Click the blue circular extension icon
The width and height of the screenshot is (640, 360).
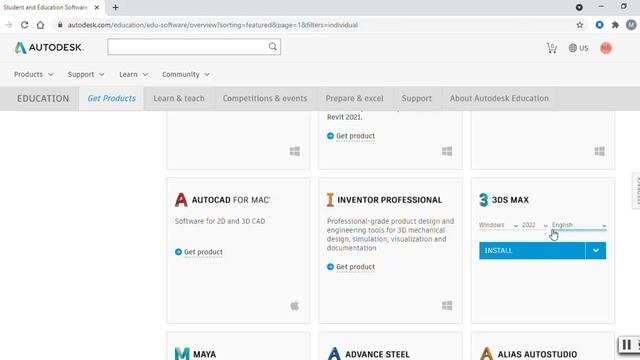click(x=599, y=25)
